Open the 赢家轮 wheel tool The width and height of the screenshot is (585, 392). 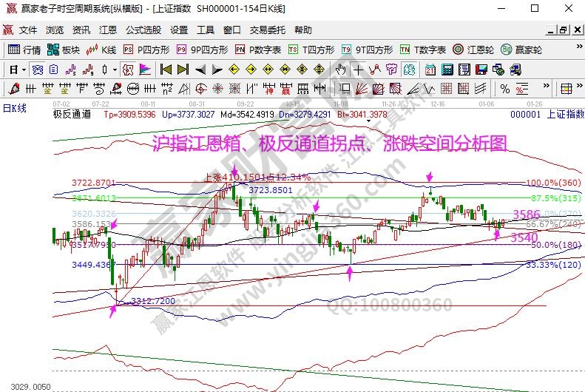[521, 50]
